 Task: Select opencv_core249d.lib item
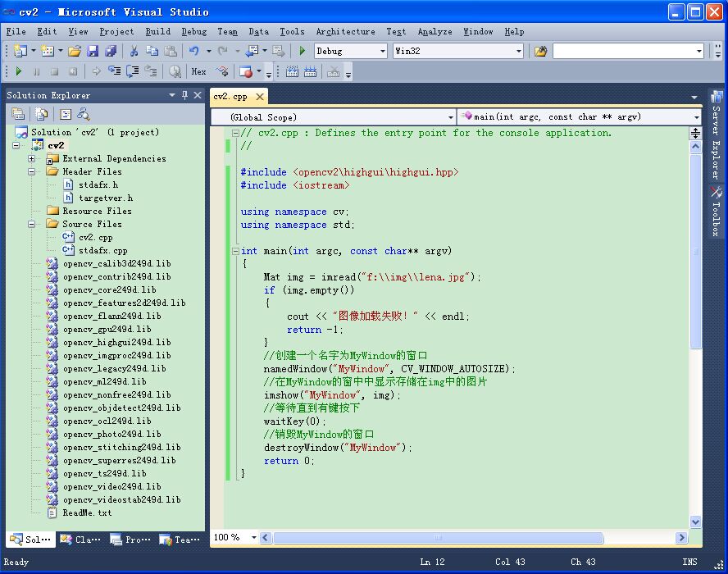110,289
